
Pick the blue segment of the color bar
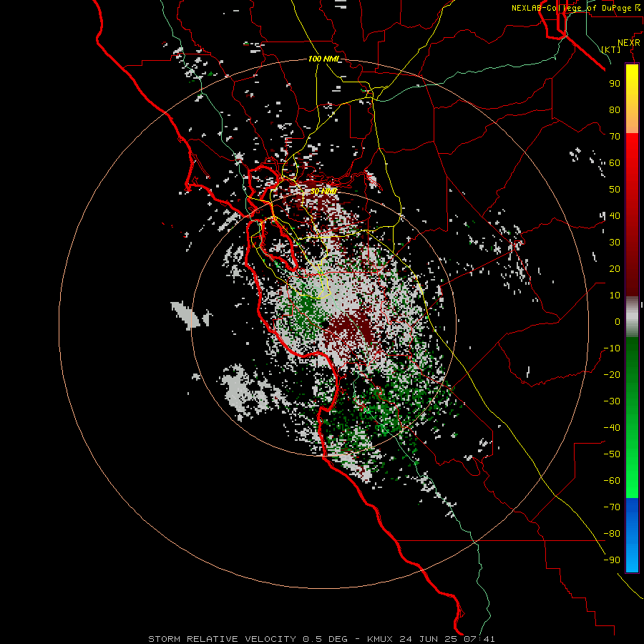[x=632, y=535]
